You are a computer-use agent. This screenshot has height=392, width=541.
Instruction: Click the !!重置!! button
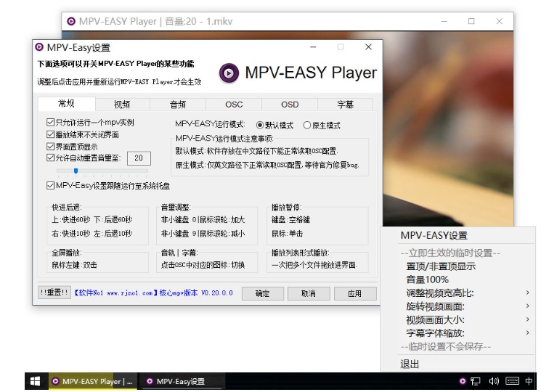click(54, 293)
